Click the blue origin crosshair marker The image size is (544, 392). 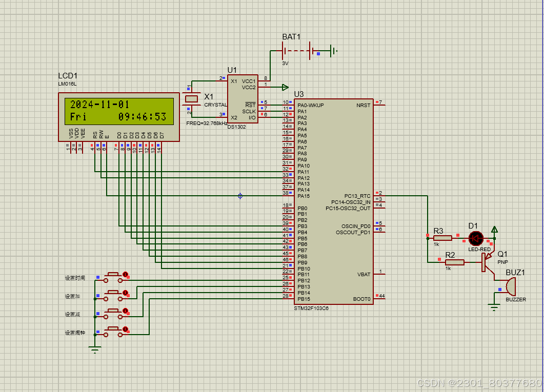240,196
